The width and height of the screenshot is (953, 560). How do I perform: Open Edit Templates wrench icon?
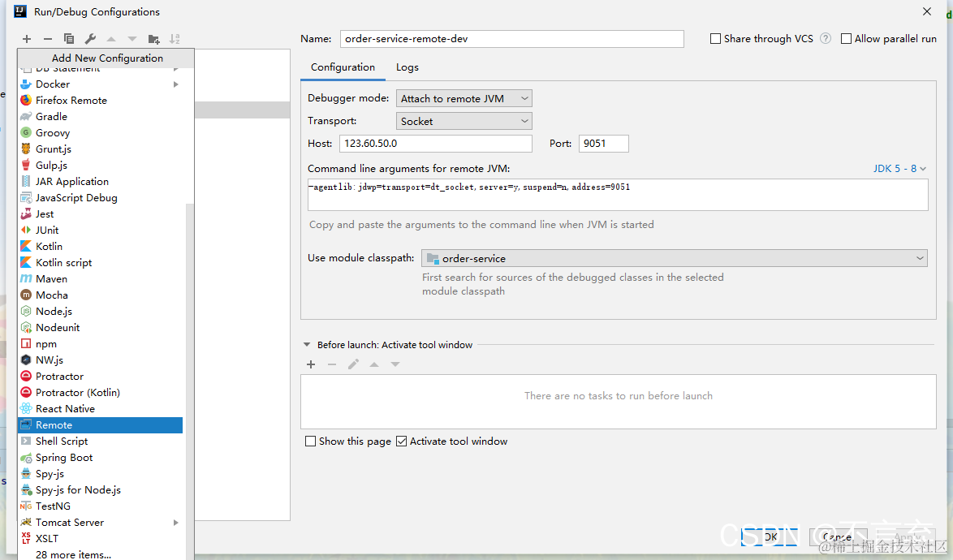click(90, 39)
